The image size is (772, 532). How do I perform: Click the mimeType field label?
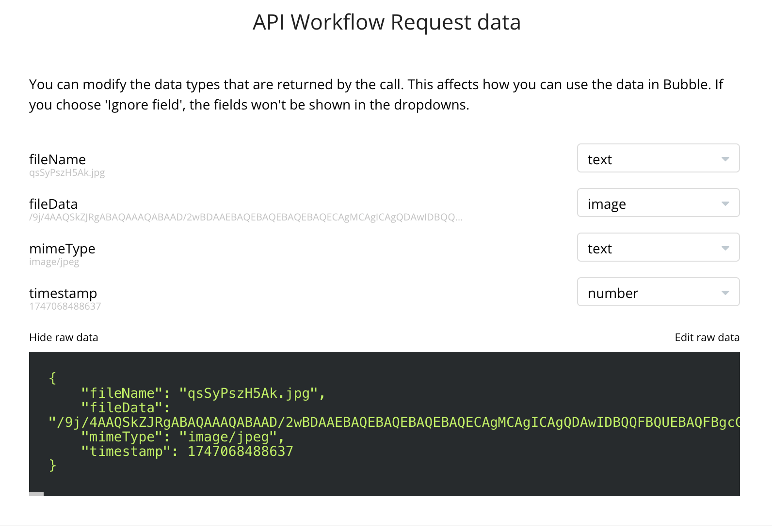click(62, 249)
